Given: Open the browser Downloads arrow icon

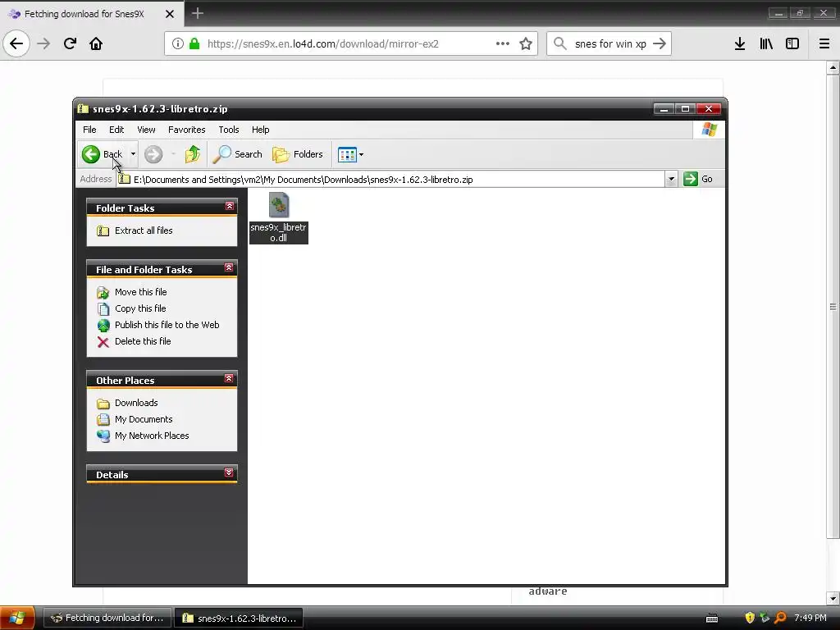Looking at the screenshot, I should pyautogui.click(x=740, y=43).
